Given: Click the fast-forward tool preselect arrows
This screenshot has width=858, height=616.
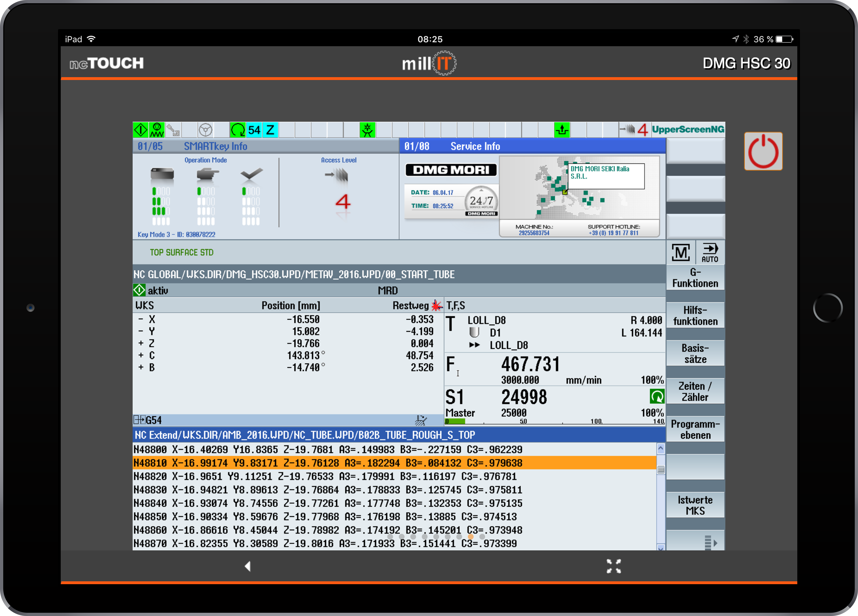Looking at the screenshot, I should [x=474, y=345].
